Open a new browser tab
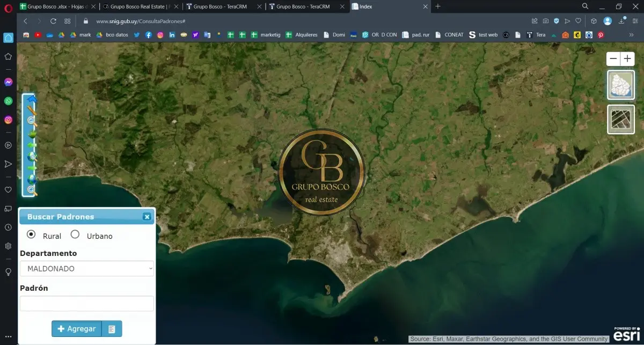 (438, 6)
